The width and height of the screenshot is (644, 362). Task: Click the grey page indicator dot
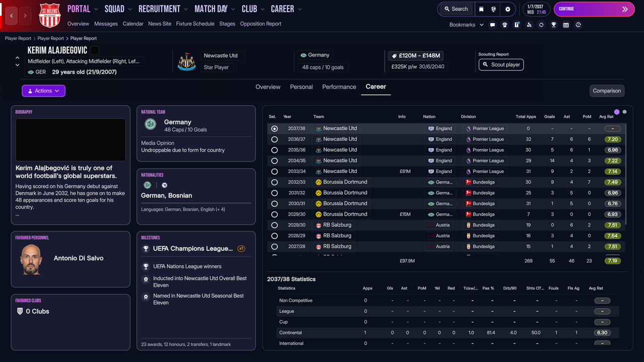625,112
